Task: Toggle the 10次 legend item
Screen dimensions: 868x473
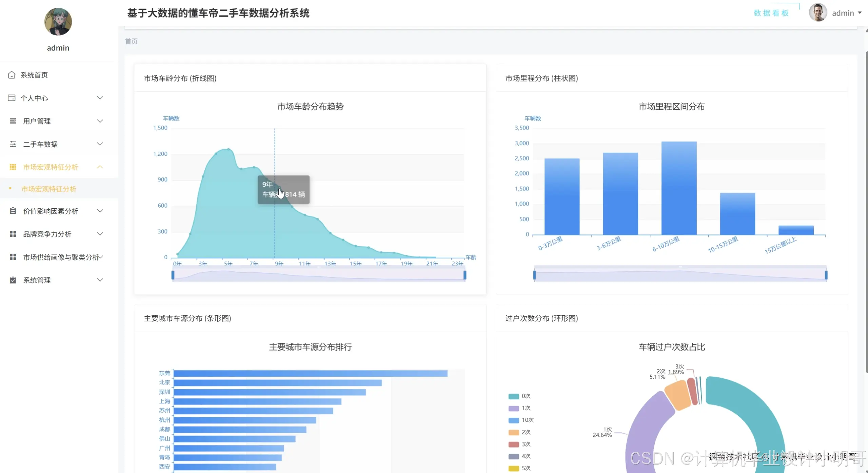Action: [x=520, y=420]
